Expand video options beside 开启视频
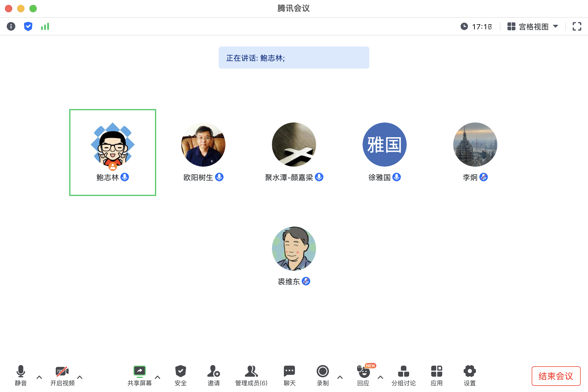 click(x=80, y=377)
